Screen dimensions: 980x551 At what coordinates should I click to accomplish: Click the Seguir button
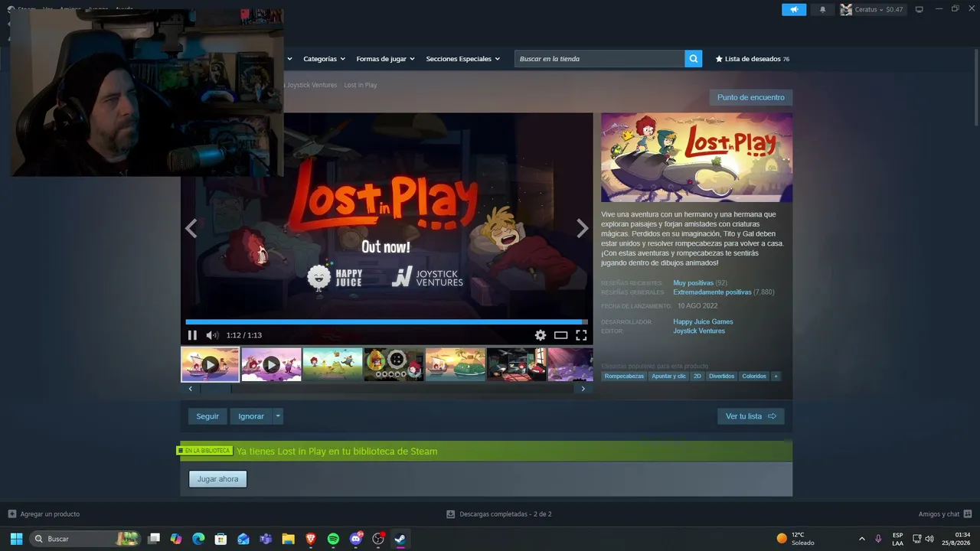[207, 416]
